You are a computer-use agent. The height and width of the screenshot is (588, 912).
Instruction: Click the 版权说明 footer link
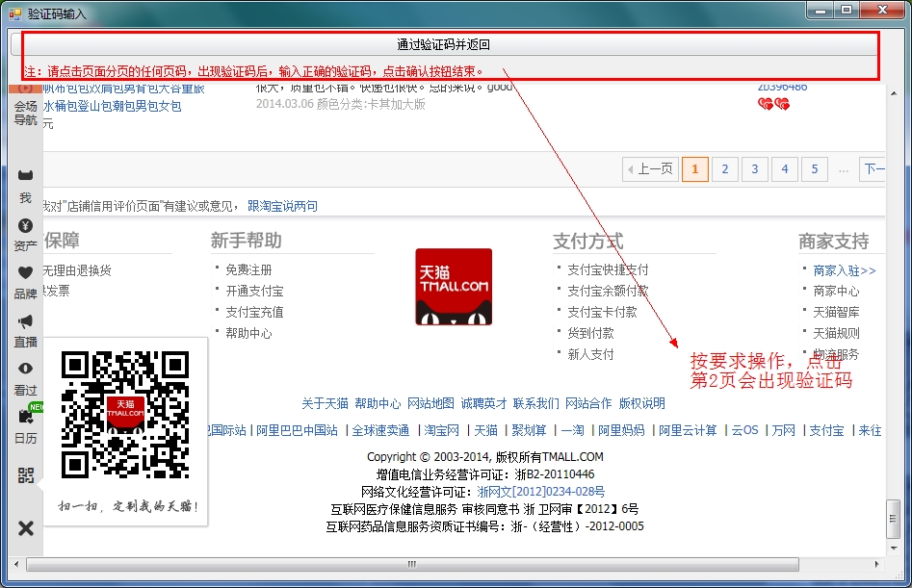(641, 404)
